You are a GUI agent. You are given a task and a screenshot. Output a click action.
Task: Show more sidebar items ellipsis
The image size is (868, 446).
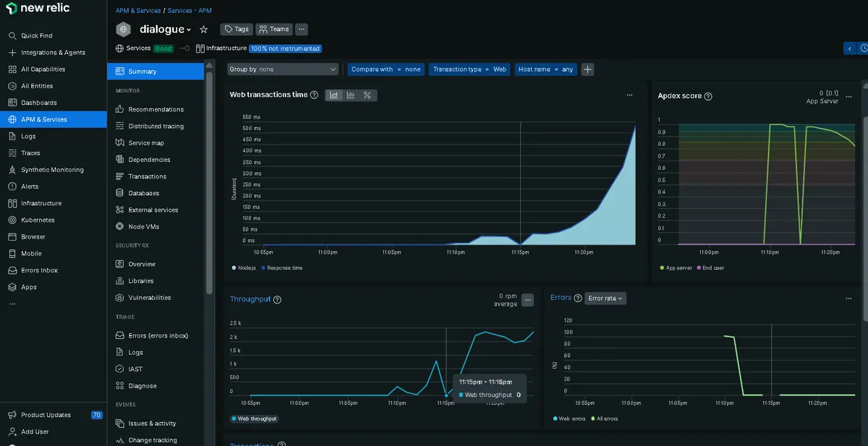tap(12, 304)
